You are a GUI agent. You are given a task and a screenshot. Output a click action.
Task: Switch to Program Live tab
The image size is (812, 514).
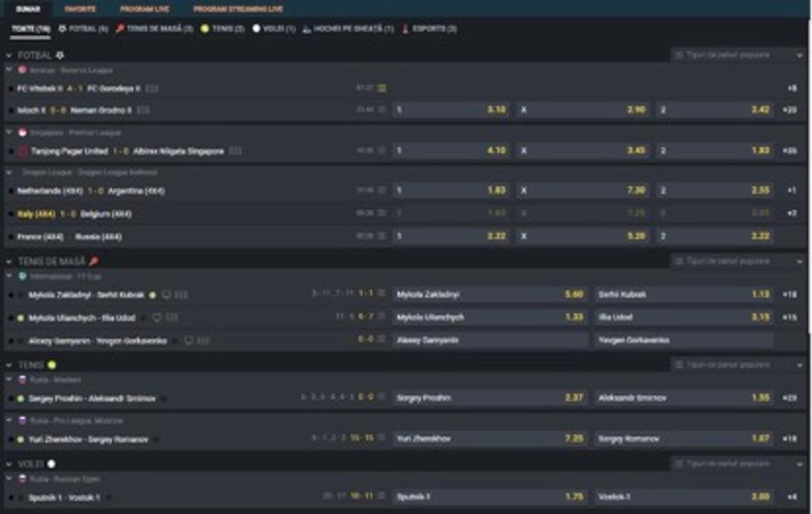[x=144, y=9]
